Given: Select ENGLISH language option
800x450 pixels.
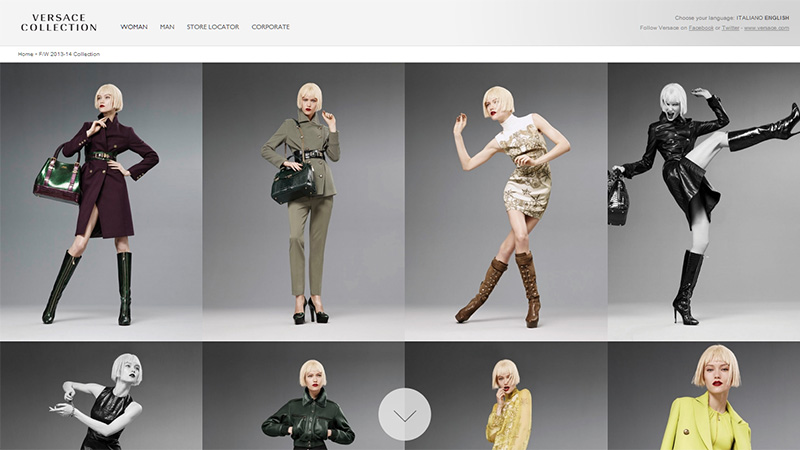Looking at the screenshot, I should click(777, 18).
